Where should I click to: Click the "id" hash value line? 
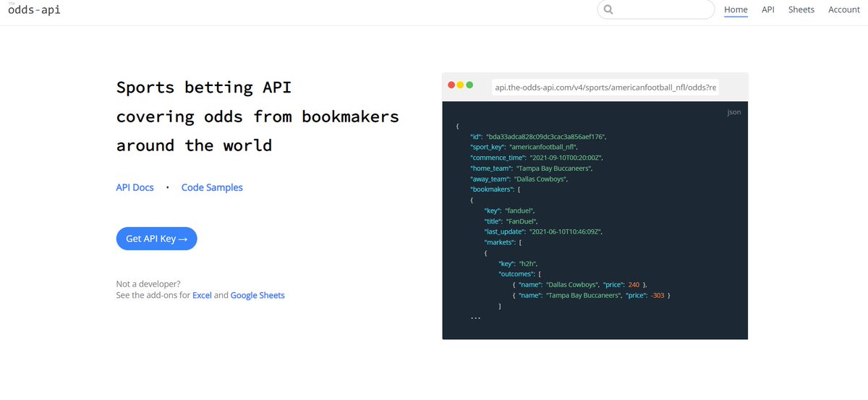(539, 136)
